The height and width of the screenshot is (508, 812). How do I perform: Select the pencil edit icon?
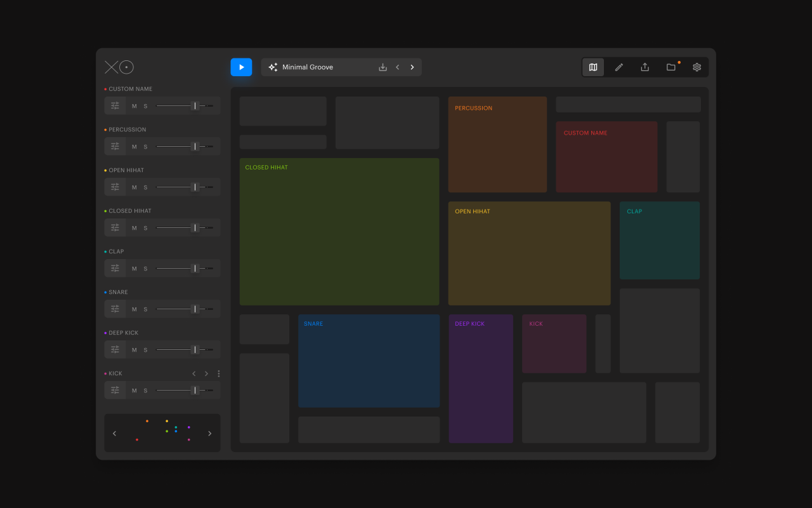click(619, 67)
